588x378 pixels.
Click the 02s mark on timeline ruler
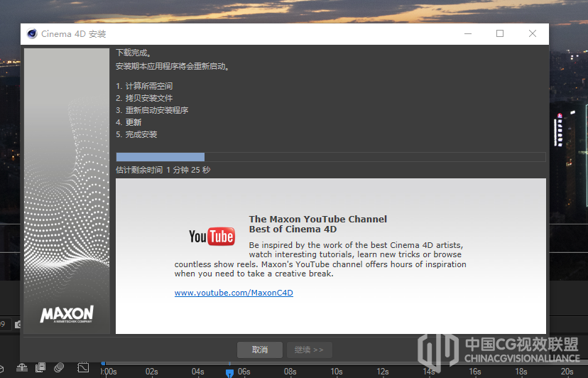coord(151,372)
